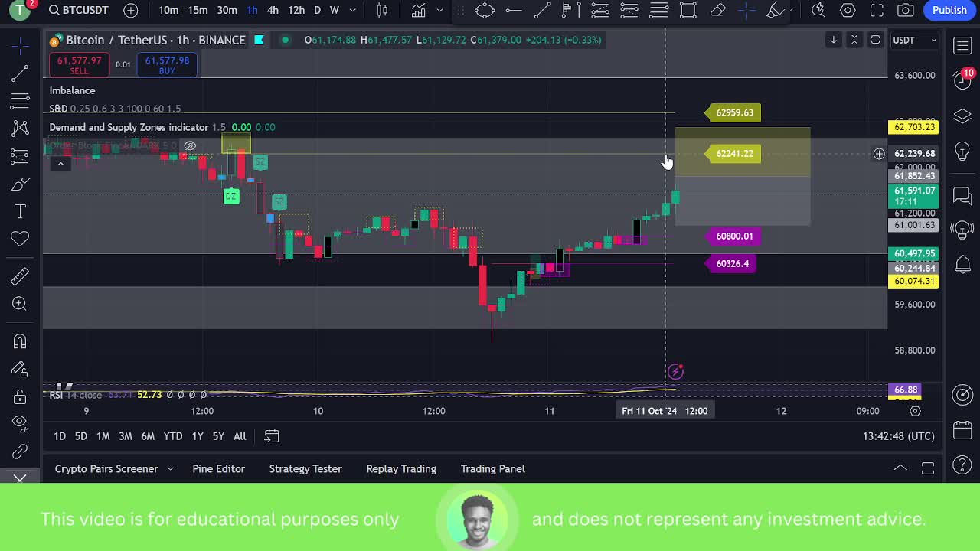Set date range to YTD
Screen dimensions: 980x551
(173, 436)
